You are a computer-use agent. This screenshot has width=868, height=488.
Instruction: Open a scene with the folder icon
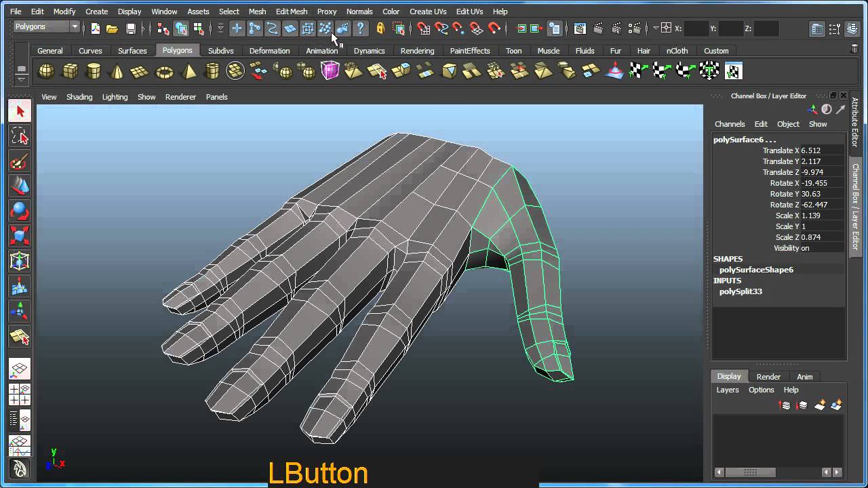[113, 28]
